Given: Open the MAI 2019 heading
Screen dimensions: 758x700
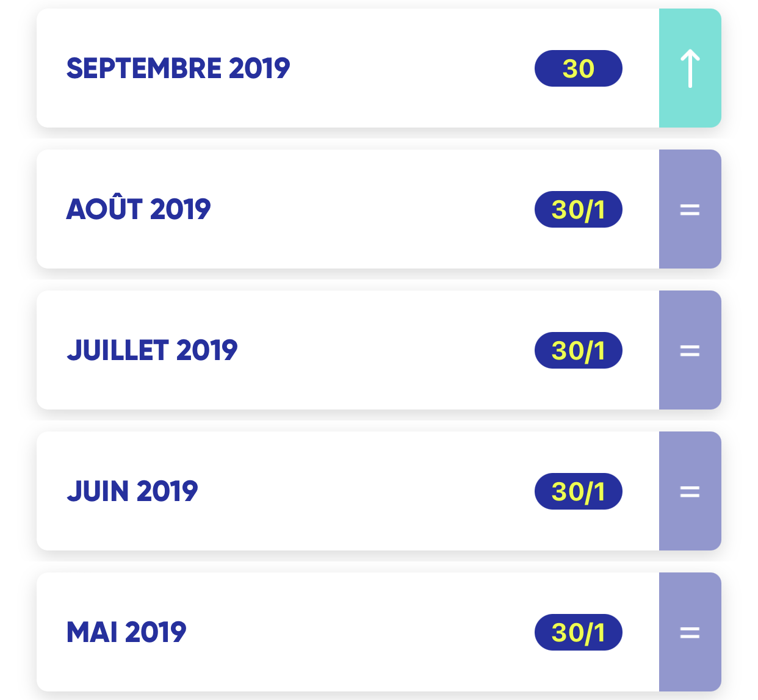Looking at the screenshot, I should [x=126, y=632].
